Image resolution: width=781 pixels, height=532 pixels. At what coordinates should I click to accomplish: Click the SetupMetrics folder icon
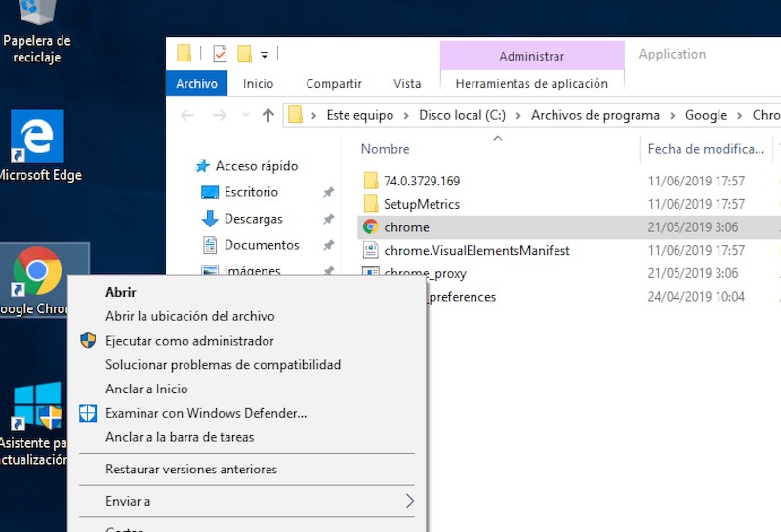coord(371,204)
